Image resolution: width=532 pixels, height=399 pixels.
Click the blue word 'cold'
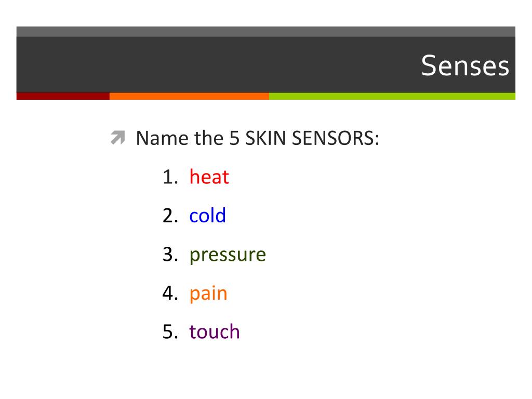coord(208,216)
